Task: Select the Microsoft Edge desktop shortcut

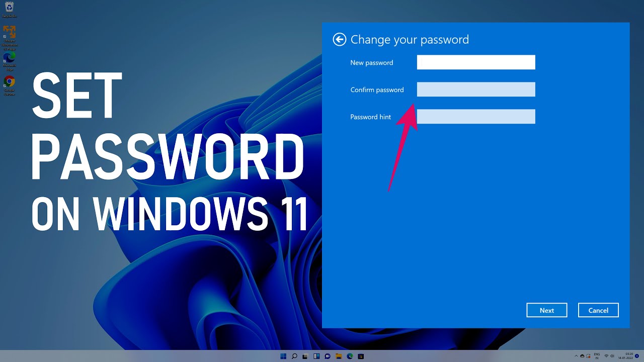Action: point(9,59)
